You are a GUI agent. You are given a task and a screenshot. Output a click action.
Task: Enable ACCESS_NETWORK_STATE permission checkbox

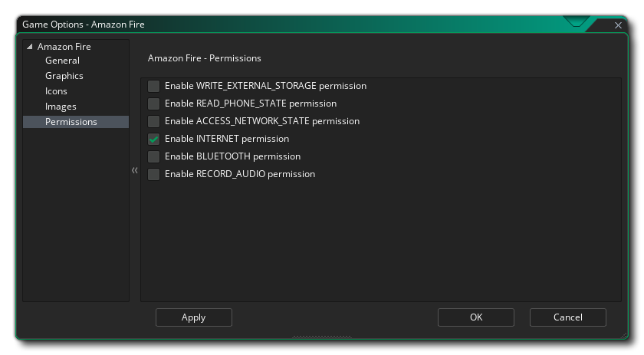tap(153, 121)
